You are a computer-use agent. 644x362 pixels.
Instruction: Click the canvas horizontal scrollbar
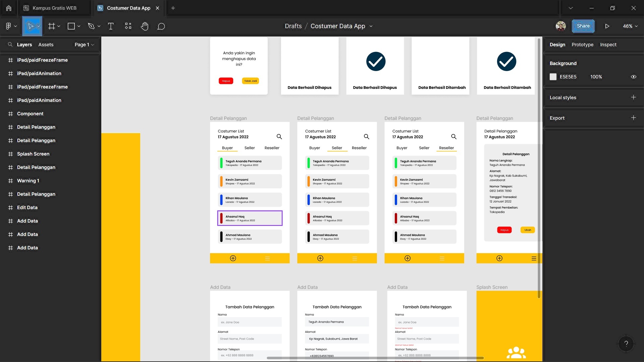click(x=375, y=358)
